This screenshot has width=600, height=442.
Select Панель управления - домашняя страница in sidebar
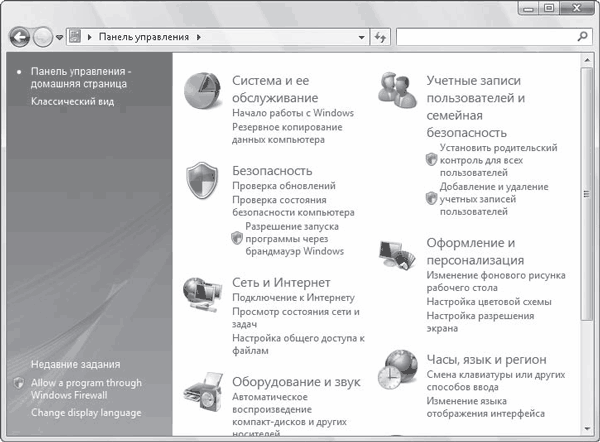(81, 77)
